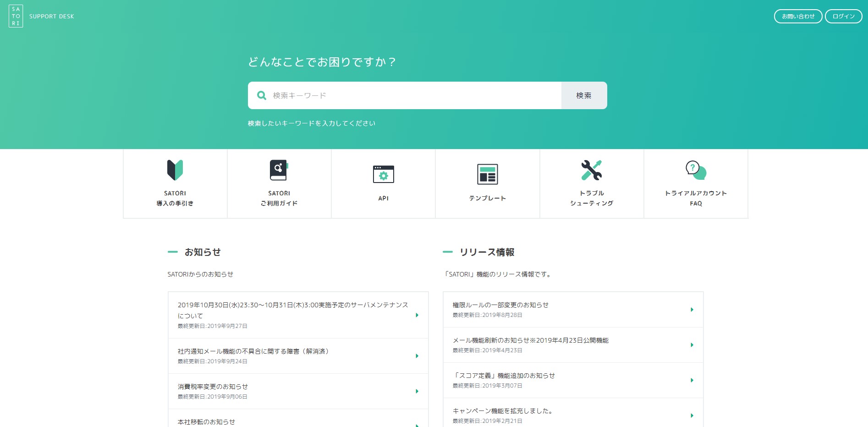Open the SATORI 導入の手引き beginner icon
Viewport: 868px width, 427px height.
tap(175, 170)
